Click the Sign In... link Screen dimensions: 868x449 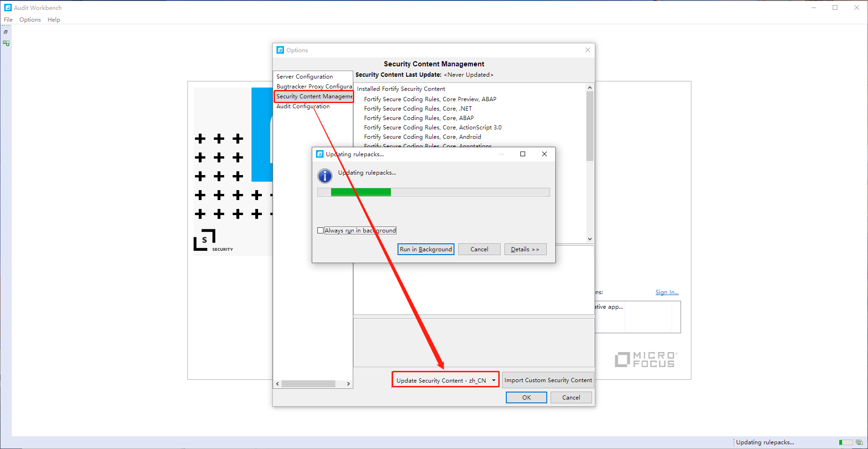point(667,292)
